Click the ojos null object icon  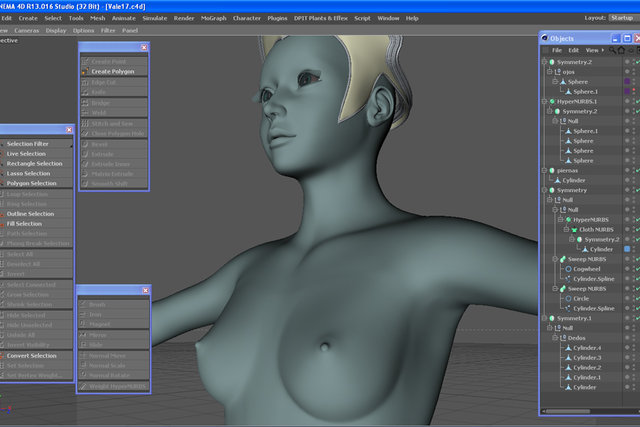tap(558, 72)
